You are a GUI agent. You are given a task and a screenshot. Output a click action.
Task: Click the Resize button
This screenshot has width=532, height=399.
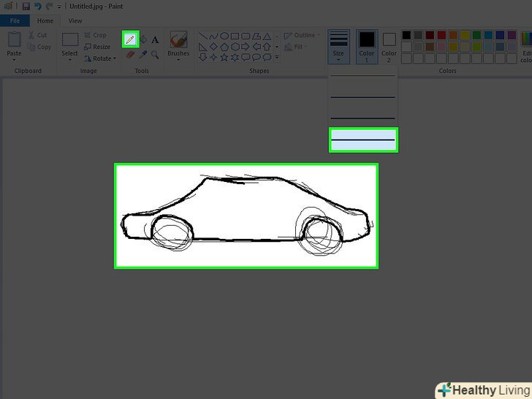click(x=96, y=47)
